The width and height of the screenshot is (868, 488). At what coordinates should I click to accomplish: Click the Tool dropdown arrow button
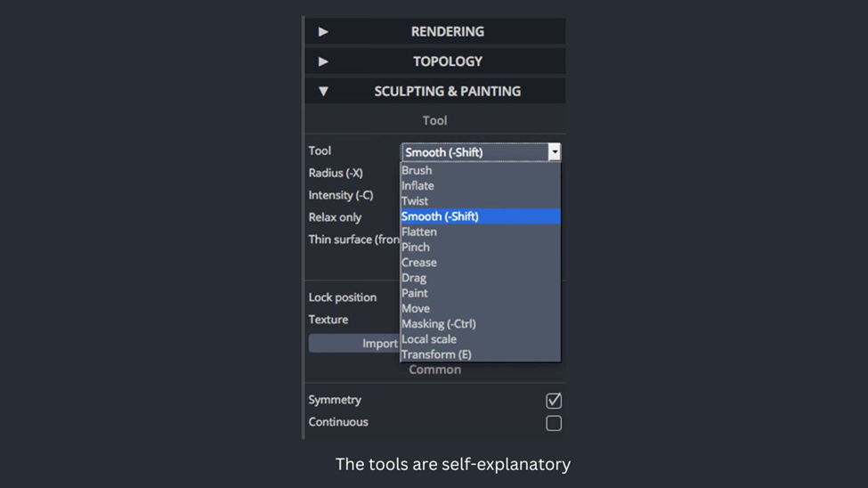pyautogui.click(x=554, y=151)
